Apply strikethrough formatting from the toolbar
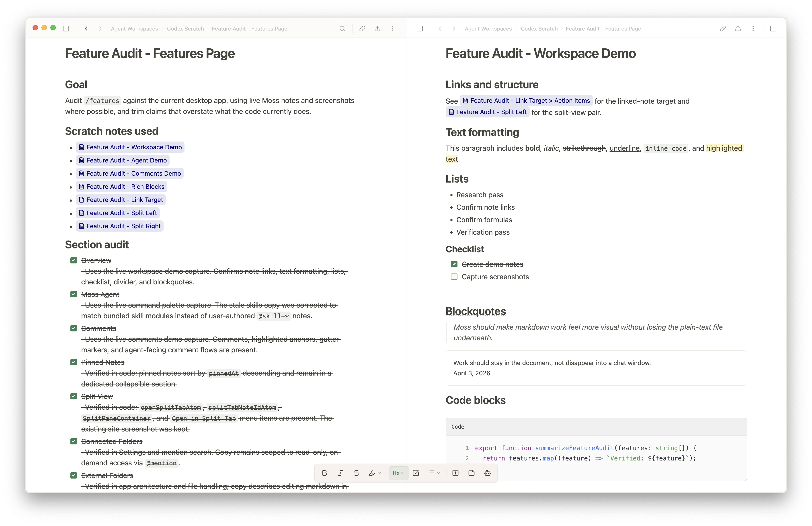The image size is (812, 526). (x=356, y=473)
